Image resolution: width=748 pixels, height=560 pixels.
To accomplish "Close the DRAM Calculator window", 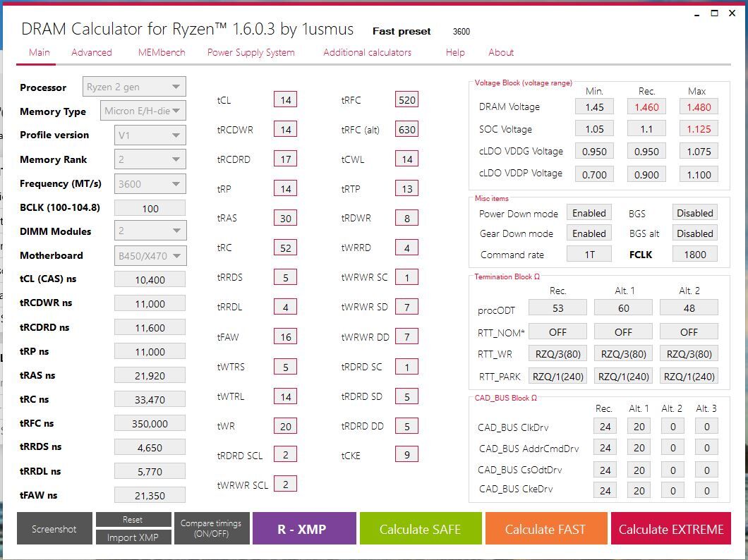I will [x=732, y=13].
